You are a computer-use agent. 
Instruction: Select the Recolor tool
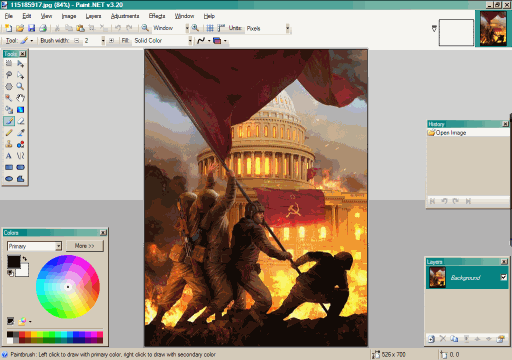point(21,144)
